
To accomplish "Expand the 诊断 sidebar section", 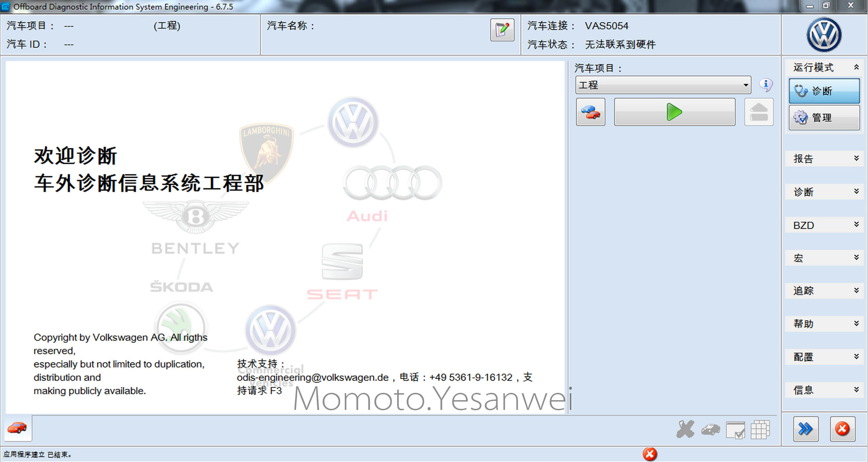I will (824, 192).
